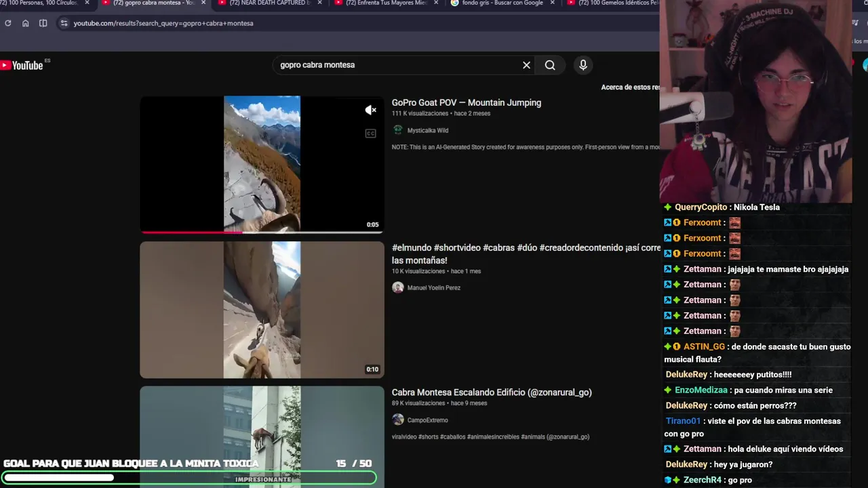Viewport: 868px width, 488px height.
Task: Click the goal progress bar overlay
Action: (189, 478)
